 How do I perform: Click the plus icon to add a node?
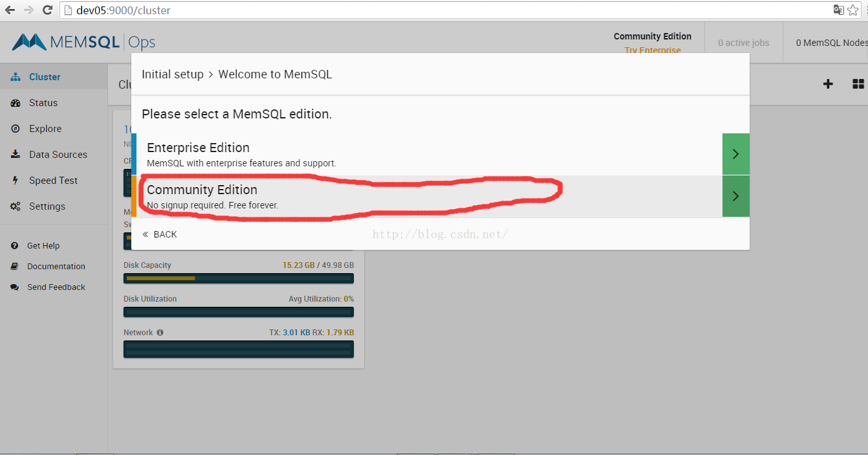[828, 84]
